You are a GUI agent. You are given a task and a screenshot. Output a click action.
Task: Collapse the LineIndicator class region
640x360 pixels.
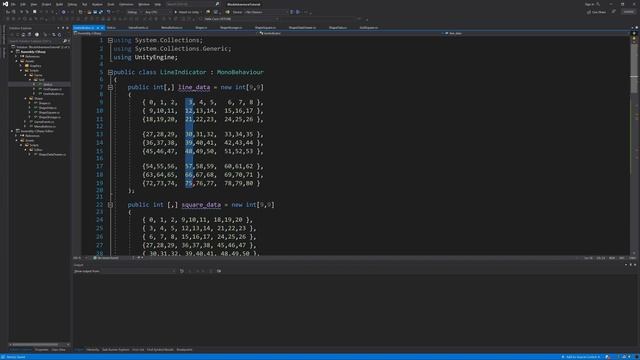(110, 72)
